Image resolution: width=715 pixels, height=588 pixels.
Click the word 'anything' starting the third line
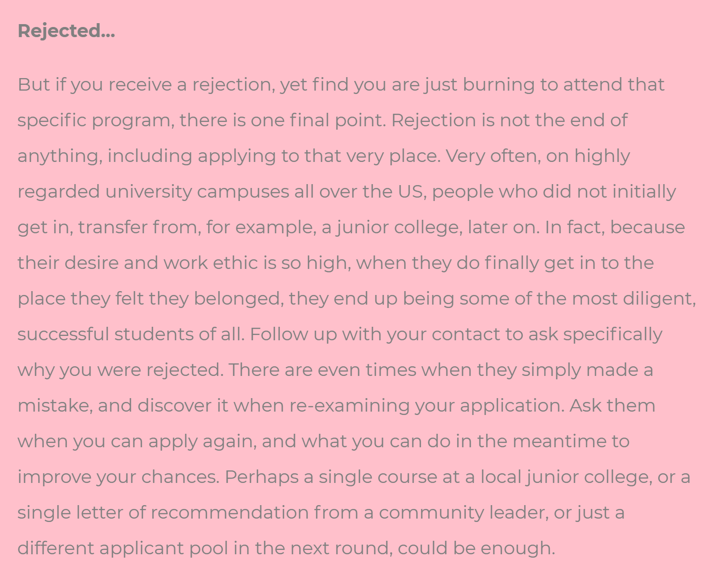[60, 156]
